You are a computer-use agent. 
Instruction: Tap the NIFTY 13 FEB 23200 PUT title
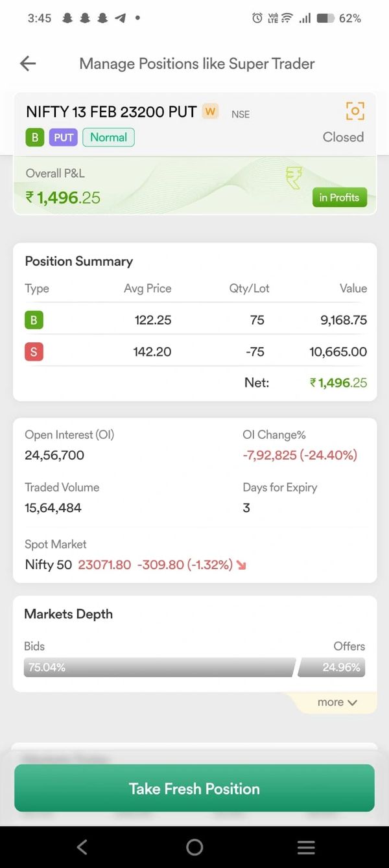point(111,111)
